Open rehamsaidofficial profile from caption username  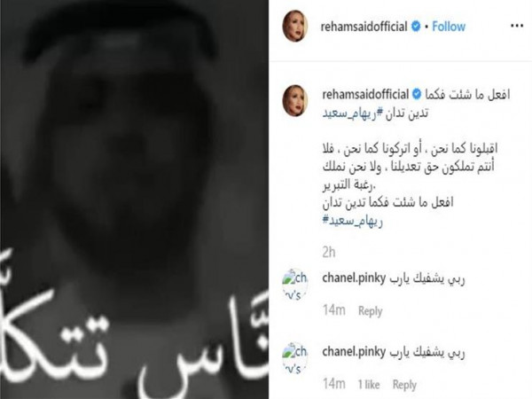coord(365,95)
